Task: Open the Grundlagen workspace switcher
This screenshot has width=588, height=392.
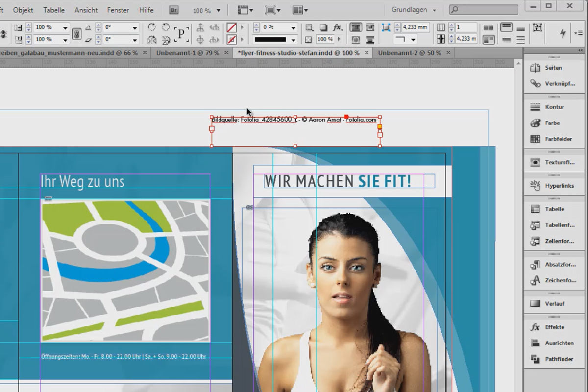Action: click(x=414, y=10)
